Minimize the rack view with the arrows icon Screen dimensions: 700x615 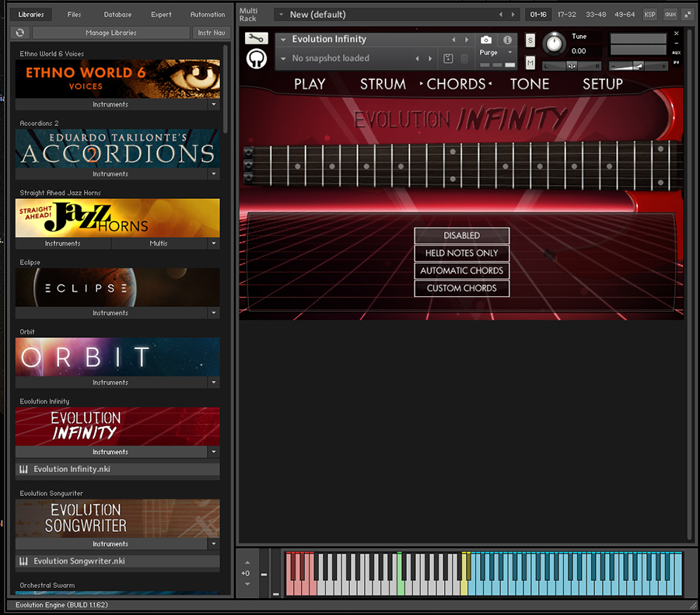click(688, 14)
